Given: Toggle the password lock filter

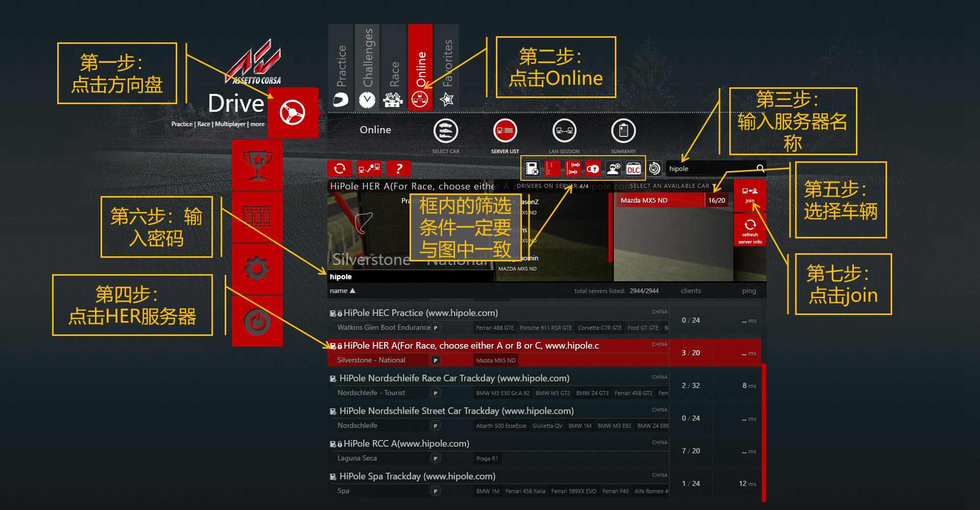Looking at the screenshot, I should [593, 168].
